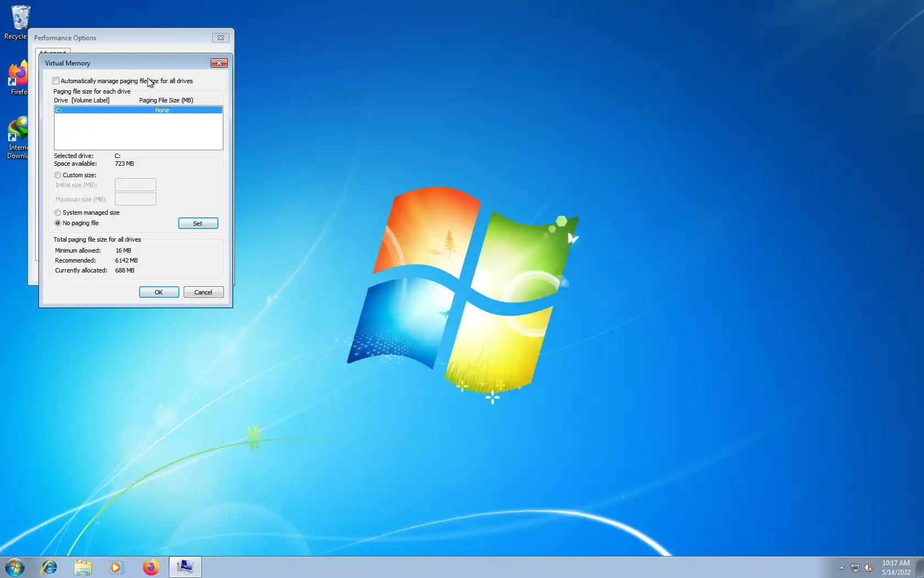
Task: Launch Windows Media Player from the taskbar
Action: (x=117, y=567)
